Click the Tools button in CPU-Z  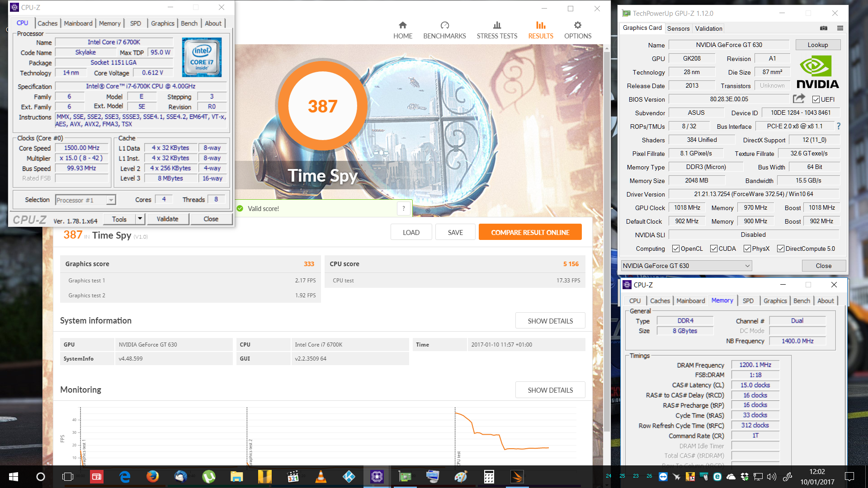[119, 219]
